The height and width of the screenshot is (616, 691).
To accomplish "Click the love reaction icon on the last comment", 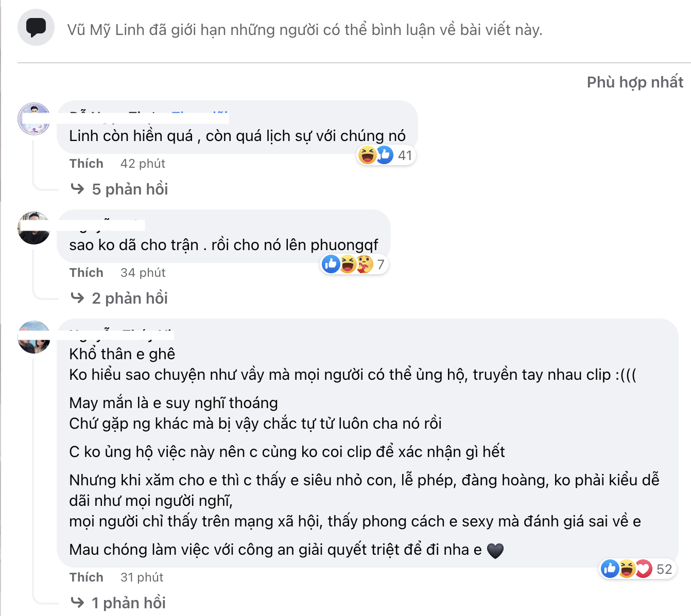I will 644,569.
